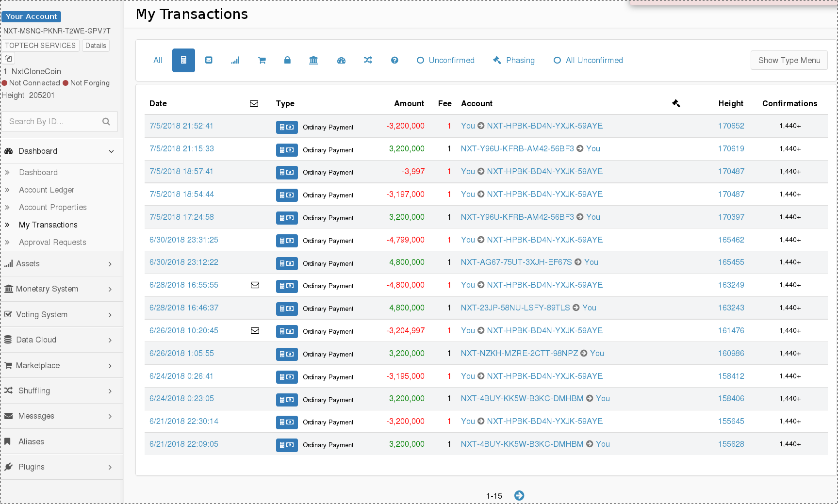This screenshot has width=838, height=504.
Task: Click the Date column header
Action: [158, 103]
